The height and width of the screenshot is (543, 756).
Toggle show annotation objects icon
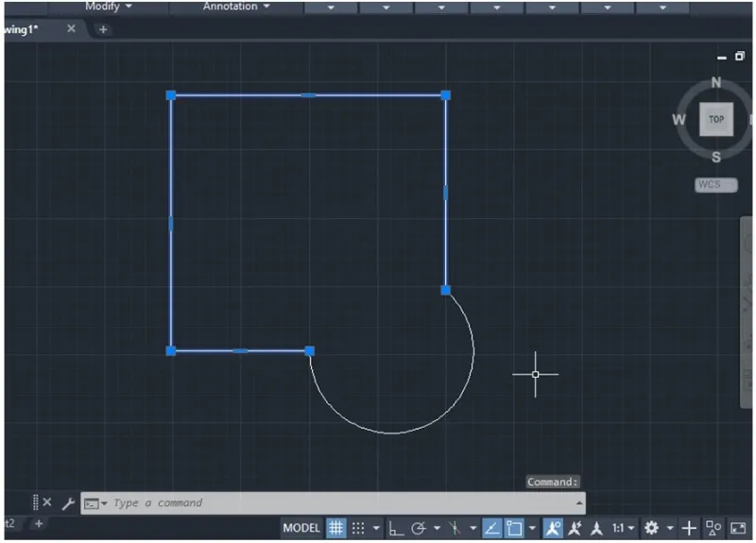coord(553,528)
